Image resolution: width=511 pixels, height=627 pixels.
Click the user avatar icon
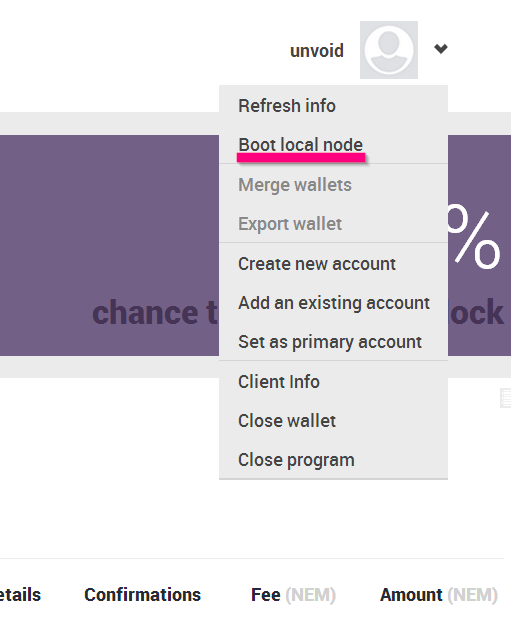pyautogui.click(x=389, y=50)
